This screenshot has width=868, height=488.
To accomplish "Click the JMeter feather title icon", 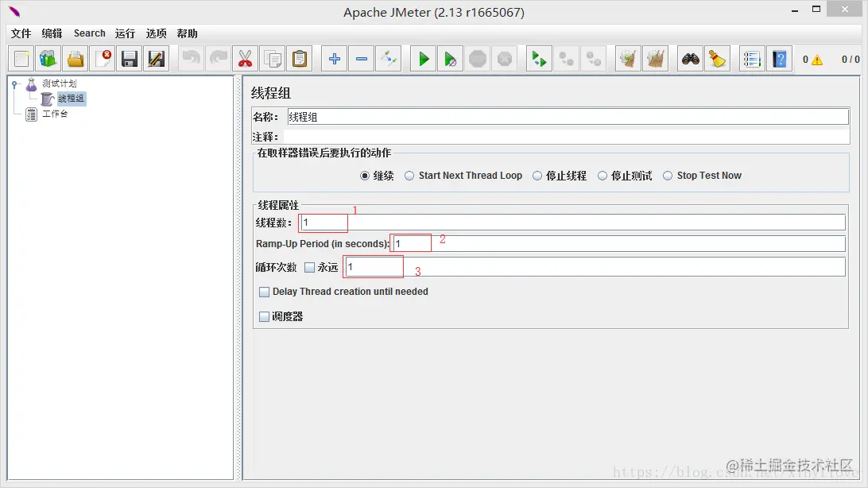I will tap(14, 11).
